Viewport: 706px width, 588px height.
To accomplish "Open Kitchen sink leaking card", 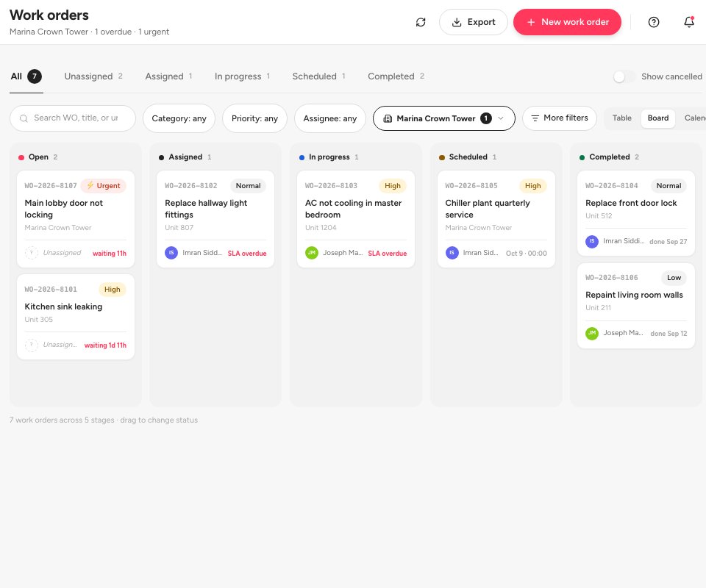I will 76,317.
